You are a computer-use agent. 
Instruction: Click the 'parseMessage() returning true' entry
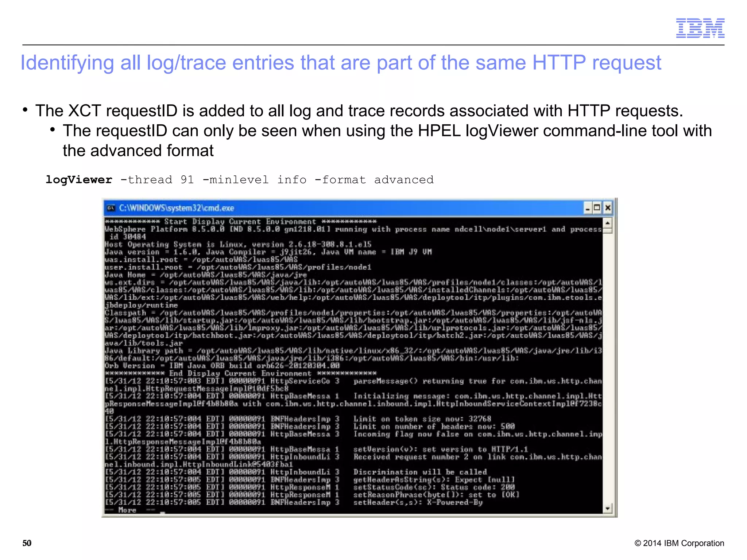(x=353, y=385)
